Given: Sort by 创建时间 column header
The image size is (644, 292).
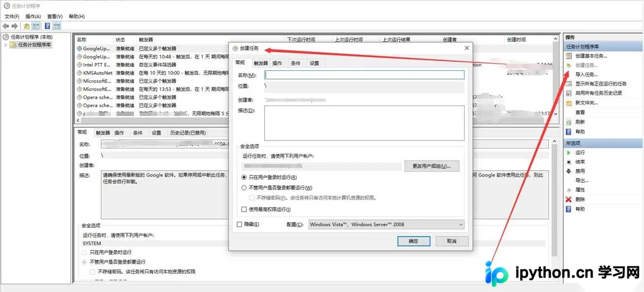Looking at the screenshot, I should point(516,40).
